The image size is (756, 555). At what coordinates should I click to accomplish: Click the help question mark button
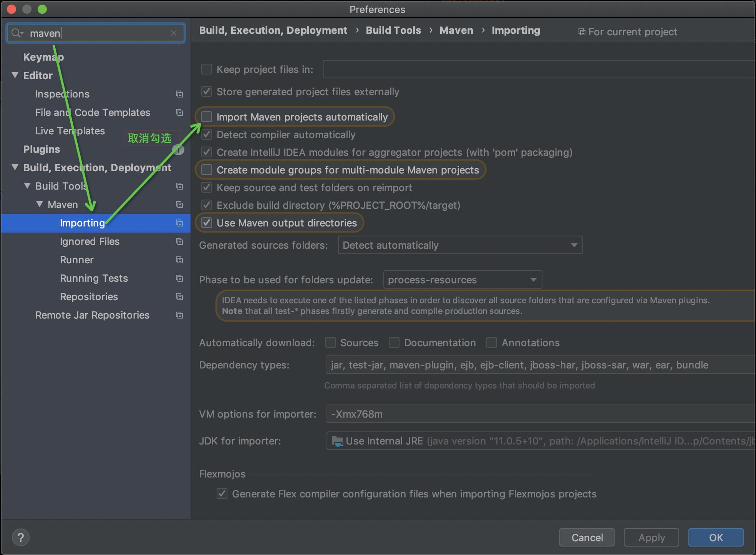click(x=21, y=537)
